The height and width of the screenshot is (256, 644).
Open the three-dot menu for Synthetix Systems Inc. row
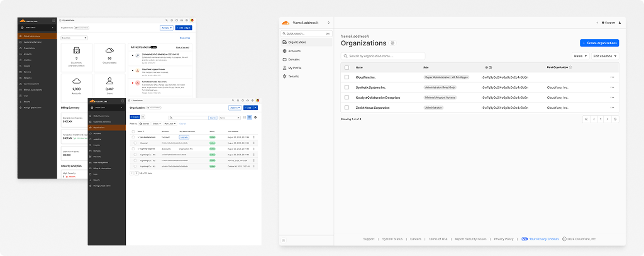(x=612, y=87)
